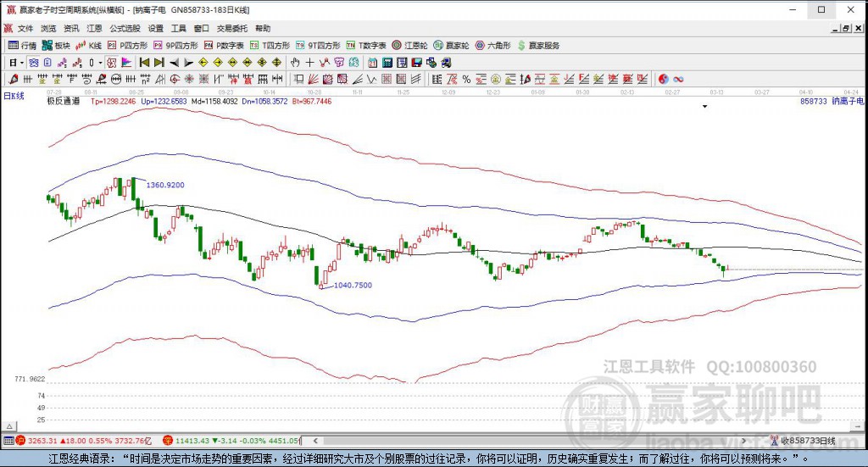Image resolution: width=868 pixels, height=467 pixels.
Task: Click the save diskette icon
Action: (417, 63)
